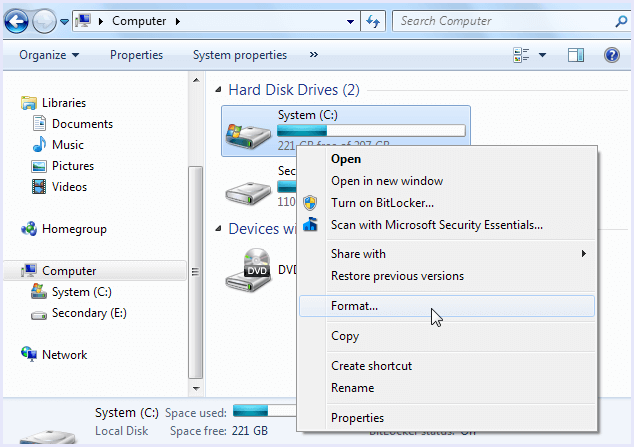The width and height of the screenshot is (634, 447).
Task: Open Help with the question mark icon
Action: (612, 55)
